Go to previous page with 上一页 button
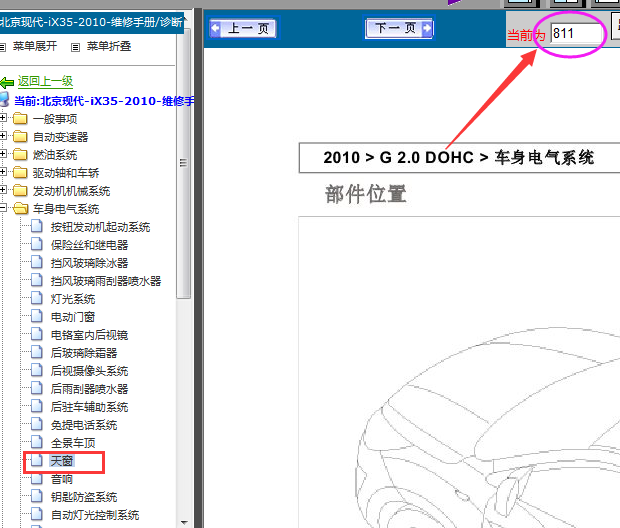 (243, 28)
